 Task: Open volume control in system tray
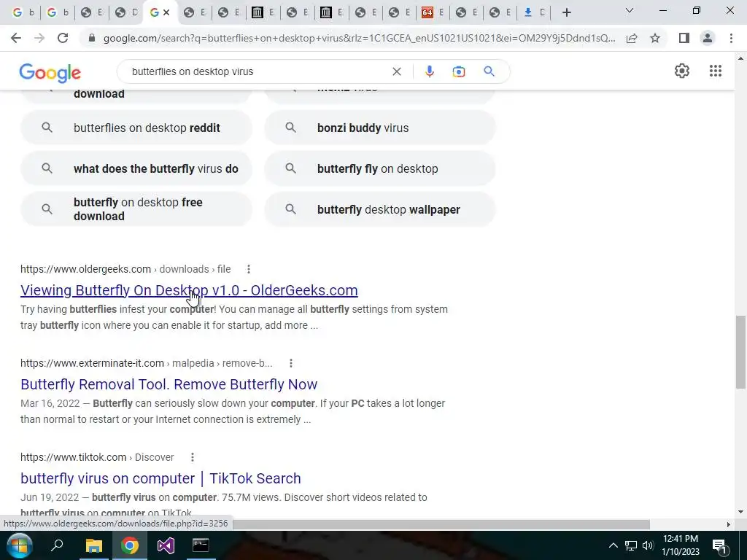click(648, 545)
